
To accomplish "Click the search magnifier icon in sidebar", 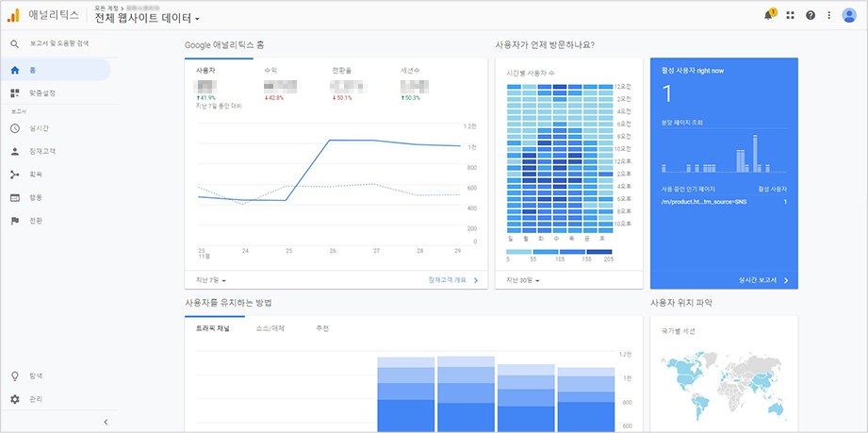I will point(15,43).
